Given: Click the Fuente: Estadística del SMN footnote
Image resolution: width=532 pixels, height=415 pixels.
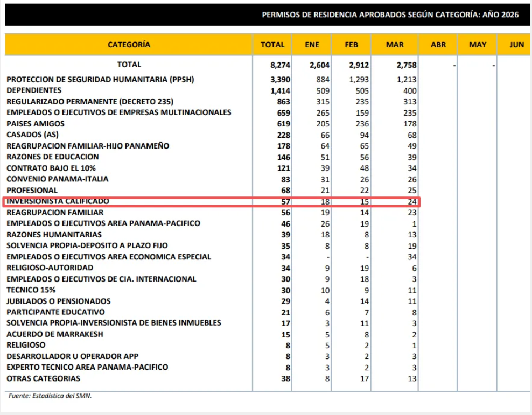Looking at the screenshot, I should 50,396.
